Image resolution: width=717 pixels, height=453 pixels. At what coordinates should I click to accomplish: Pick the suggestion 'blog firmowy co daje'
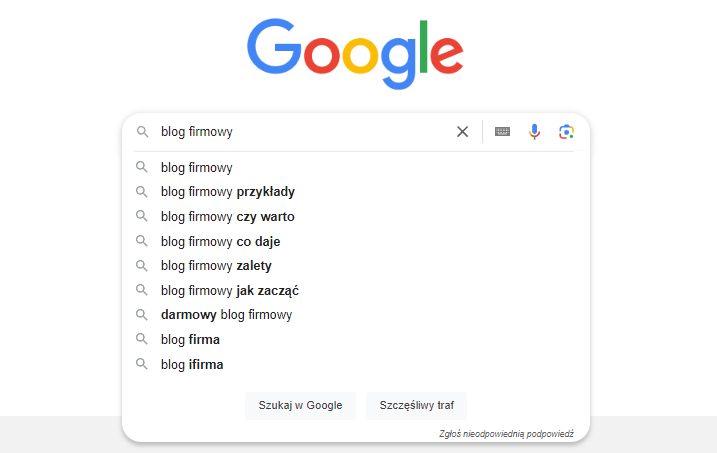tap(220, 241)
